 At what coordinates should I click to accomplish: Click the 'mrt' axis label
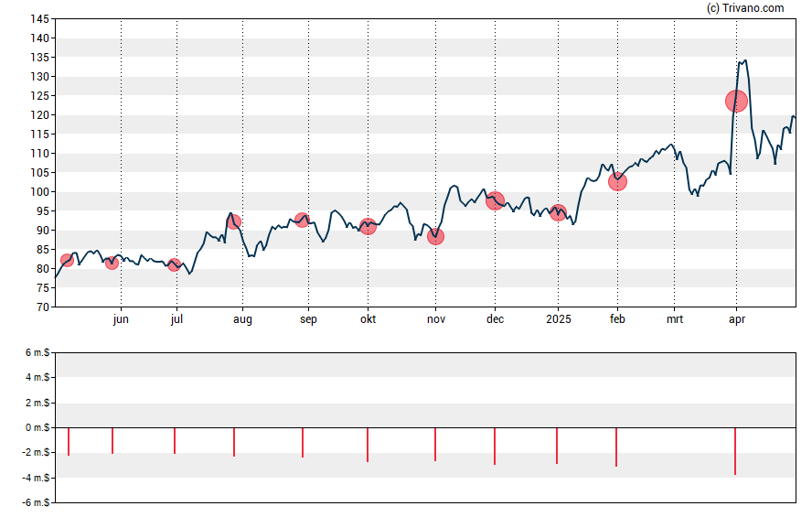tap(674, 319)
